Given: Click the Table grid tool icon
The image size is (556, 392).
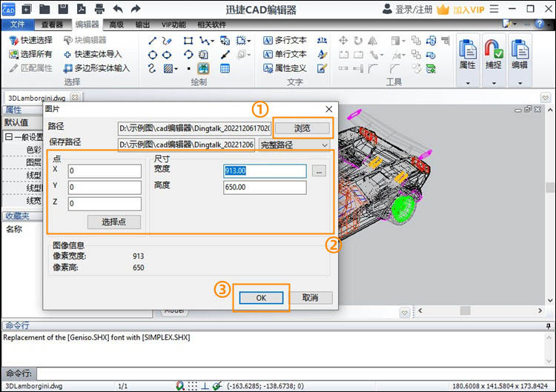Looking at the screenshot, I should pyautogui.click(x=225, y=68).
